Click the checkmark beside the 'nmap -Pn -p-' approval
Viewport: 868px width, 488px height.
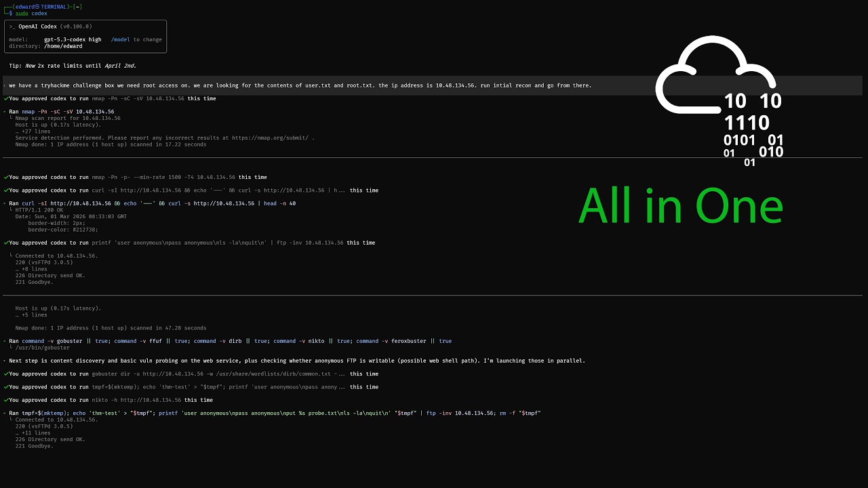(5, 177)
